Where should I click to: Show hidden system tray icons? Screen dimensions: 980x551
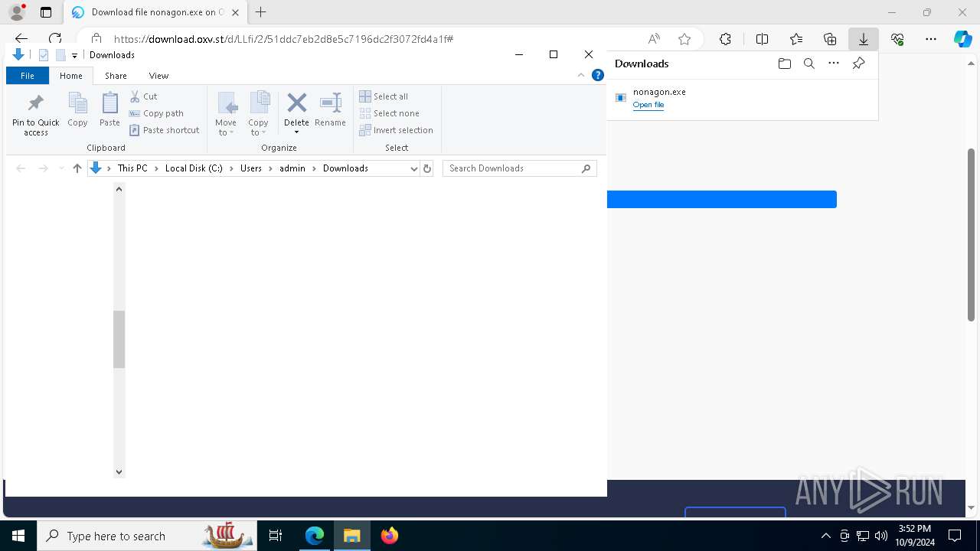point(825,536)
